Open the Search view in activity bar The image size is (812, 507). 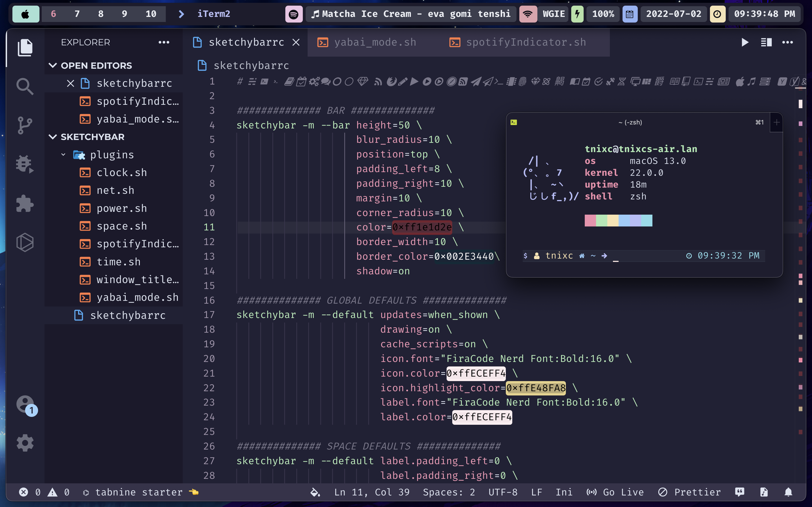[x=25, y=86]
